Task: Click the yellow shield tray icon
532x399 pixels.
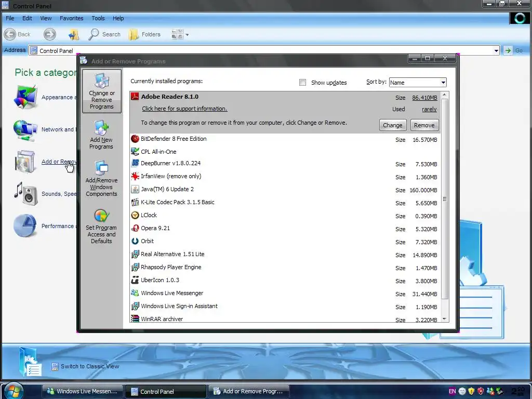Action: click(x=471, y=391)
